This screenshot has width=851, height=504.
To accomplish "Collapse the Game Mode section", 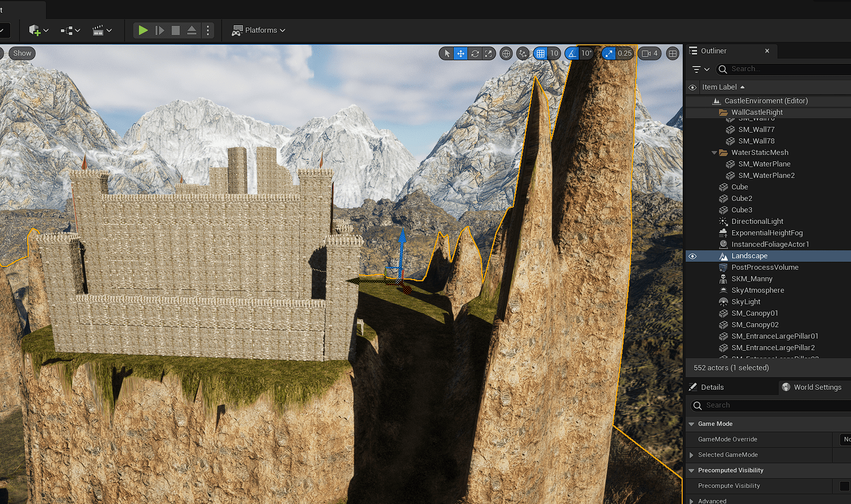I will pos(691,424).
